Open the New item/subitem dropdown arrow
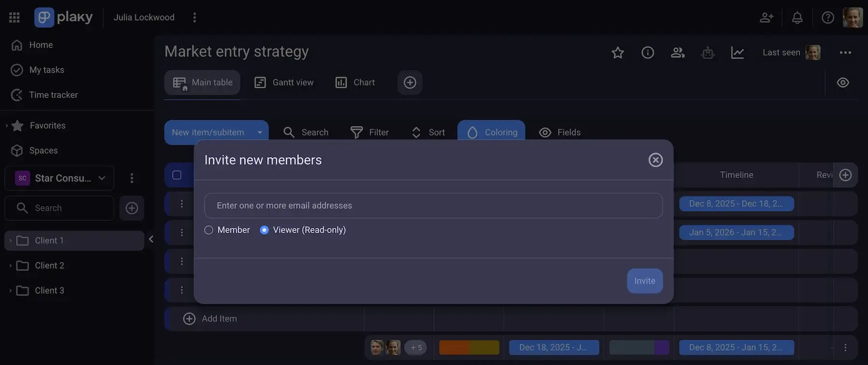 pyautogui.click(x=260, y=132)
